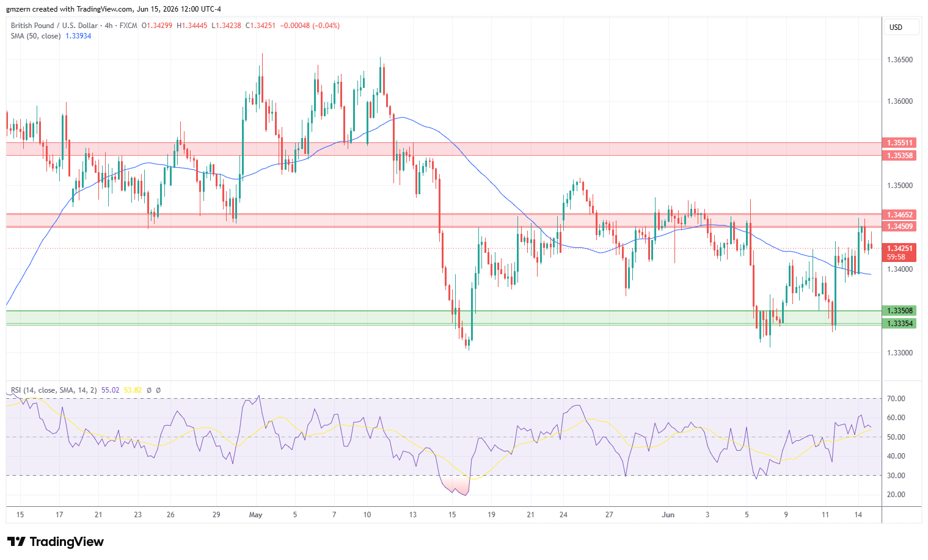928x560 pixels.
Task: Click the 1.33508 support price label
Action: [x=900, y=311]
